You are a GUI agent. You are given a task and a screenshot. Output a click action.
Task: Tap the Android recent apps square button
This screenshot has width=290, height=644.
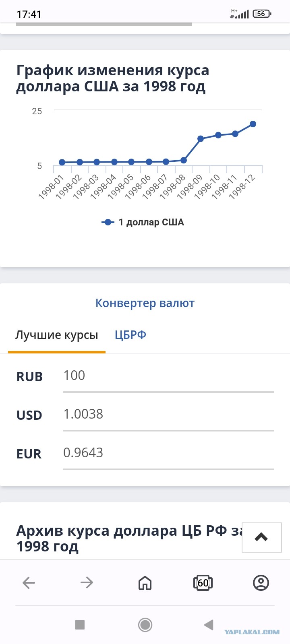pos(80,625)
